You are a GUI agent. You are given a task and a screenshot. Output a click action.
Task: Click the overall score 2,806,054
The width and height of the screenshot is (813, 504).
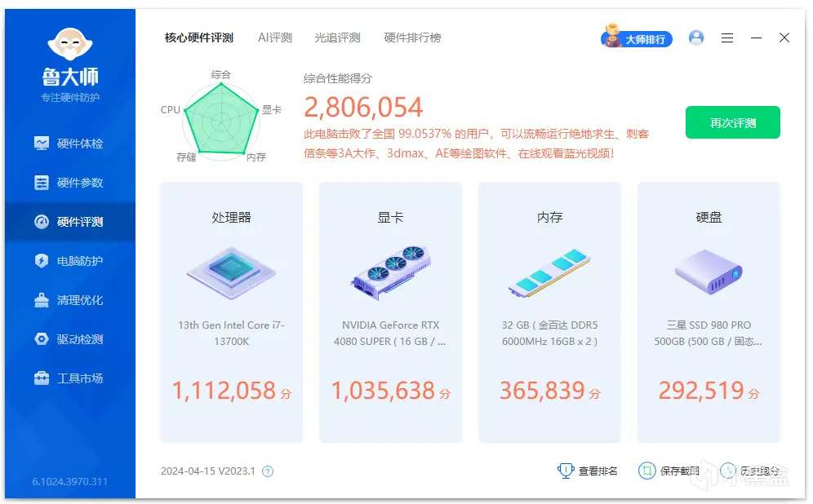(x=363, y=107)
